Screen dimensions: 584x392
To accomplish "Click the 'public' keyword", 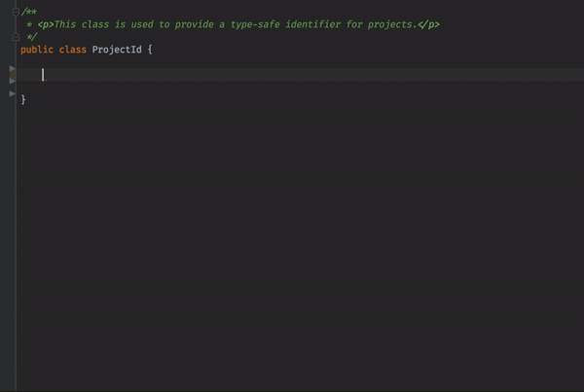I will click(x=37, y=49).
